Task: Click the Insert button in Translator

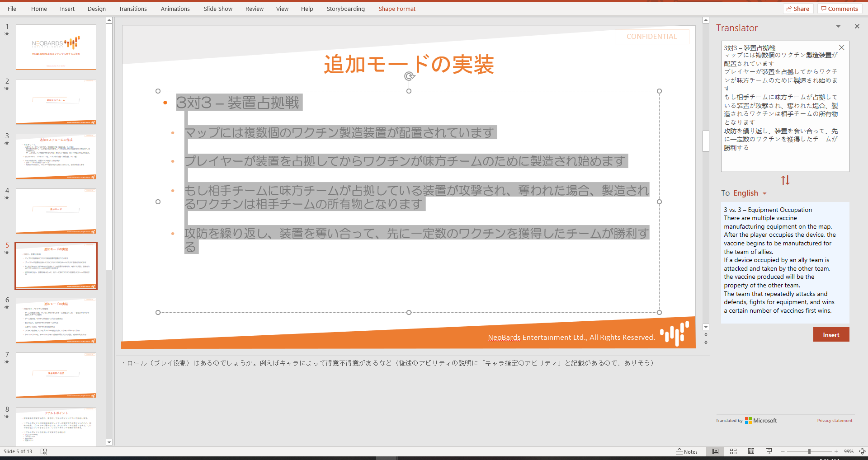Action: [831, 335]
